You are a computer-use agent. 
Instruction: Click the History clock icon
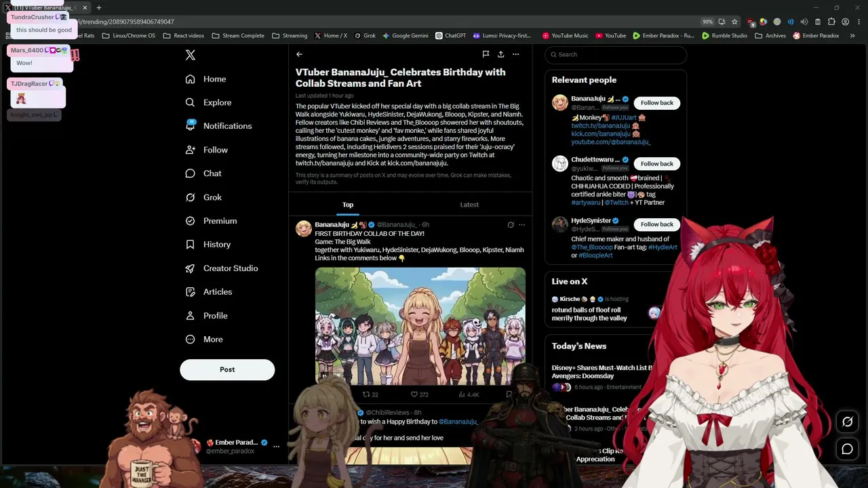pos(191,245)
